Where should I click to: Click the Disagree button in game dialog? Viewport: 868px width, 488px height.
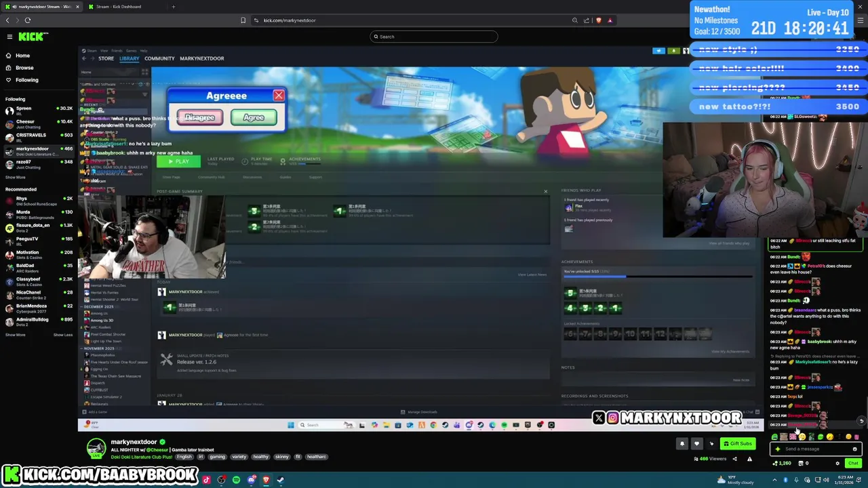(199, 117)
